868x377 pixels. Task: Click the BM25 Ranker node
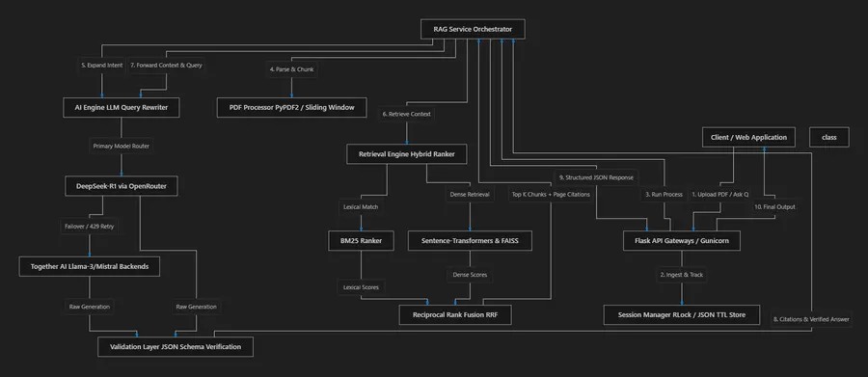click(361, 241)
